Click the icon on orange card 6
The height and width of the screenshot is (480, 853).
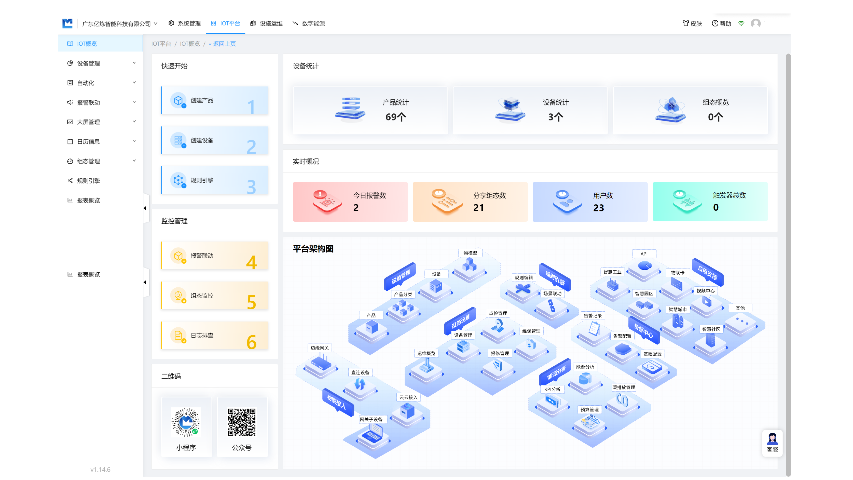tap(178, 336)
